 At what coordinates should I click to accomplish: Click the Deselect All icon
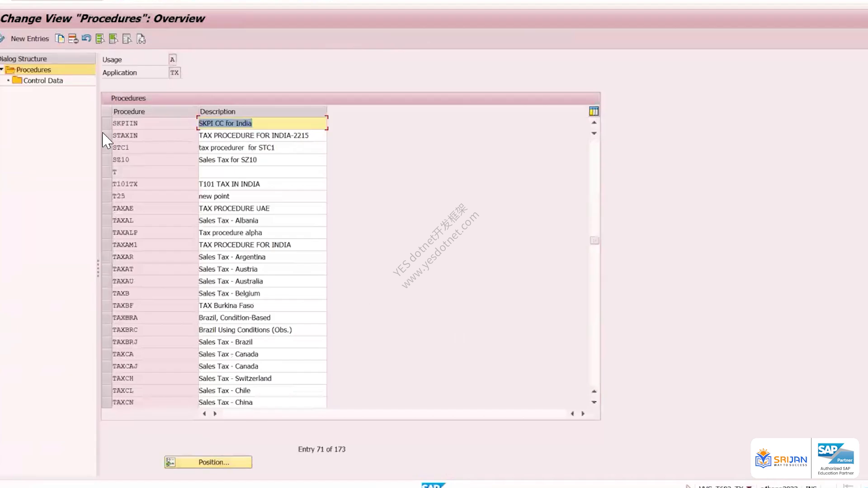[127, 39]
